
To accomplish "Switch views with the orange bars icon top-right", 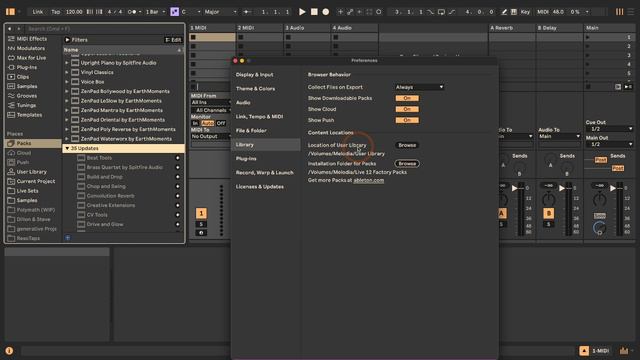I will (x=619, y=12).
